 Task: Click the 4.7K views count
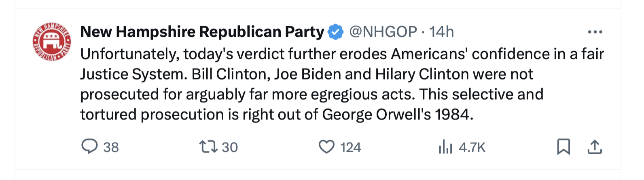[x=472, y=147]
